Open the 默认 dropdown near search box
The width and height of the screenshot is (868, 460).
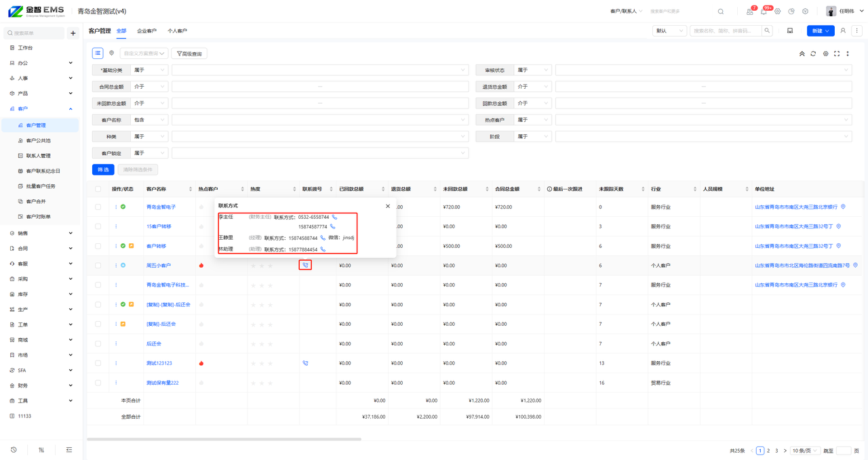pos(669,30)
